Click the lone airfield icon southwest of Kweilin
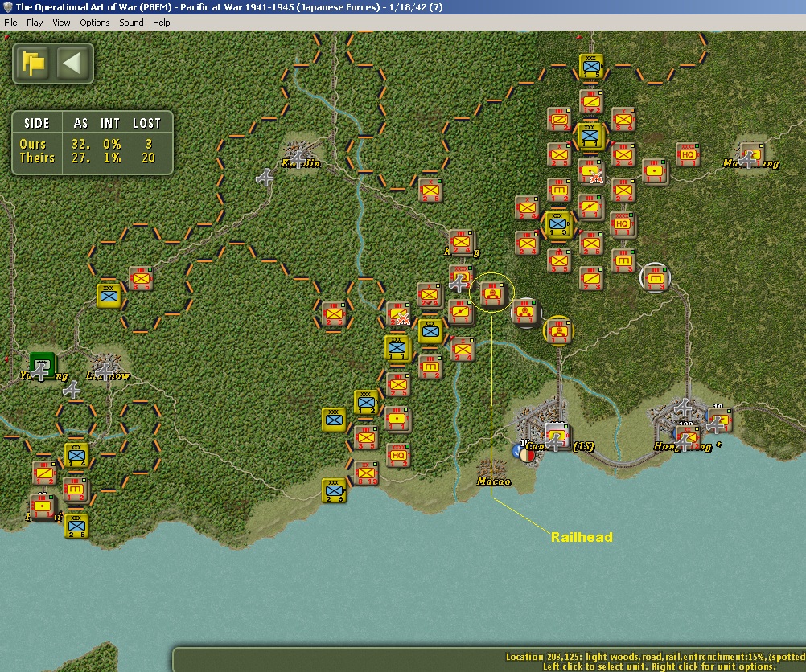Image resolution: width=806 pixels, height=672 pixels. click(265, 178)
